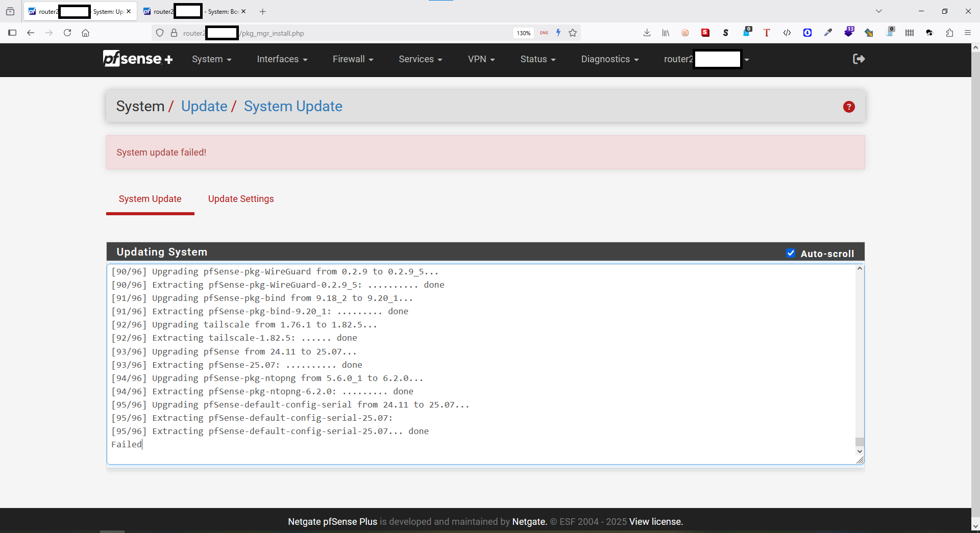Screen dimensions: 980x533
Task: Click the Update breadcrumb link
Action: pos(204,106)
